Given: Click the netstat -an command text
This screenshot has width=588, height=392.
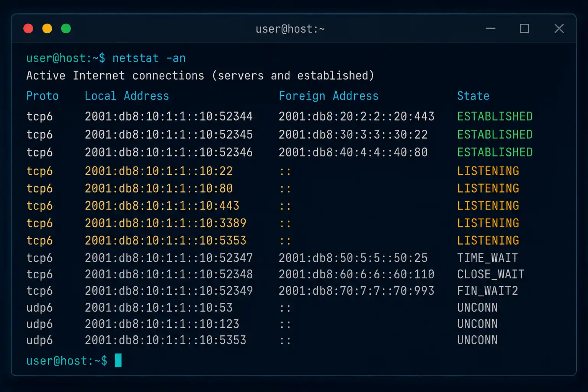Looking at the screenshot, I should pyautogui.click(x=149, y=58).
